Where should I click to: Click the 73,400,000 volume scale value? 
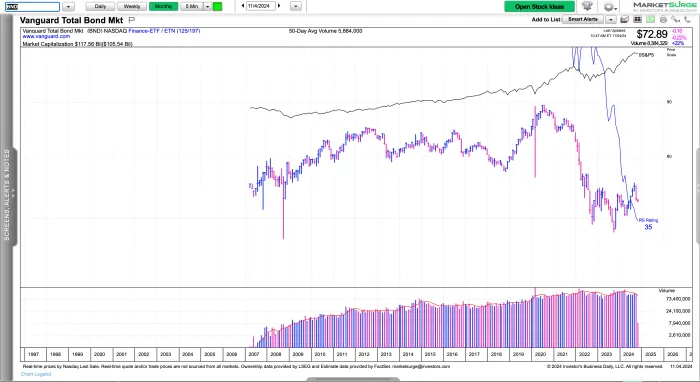click(x=678, y=299)
